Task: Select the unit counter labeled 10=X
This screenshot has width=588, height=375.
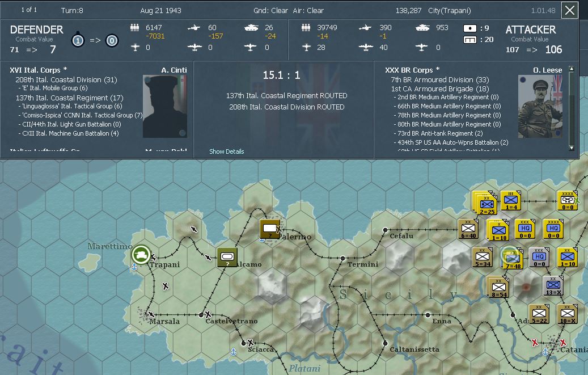Action: (x=568, y=314)
